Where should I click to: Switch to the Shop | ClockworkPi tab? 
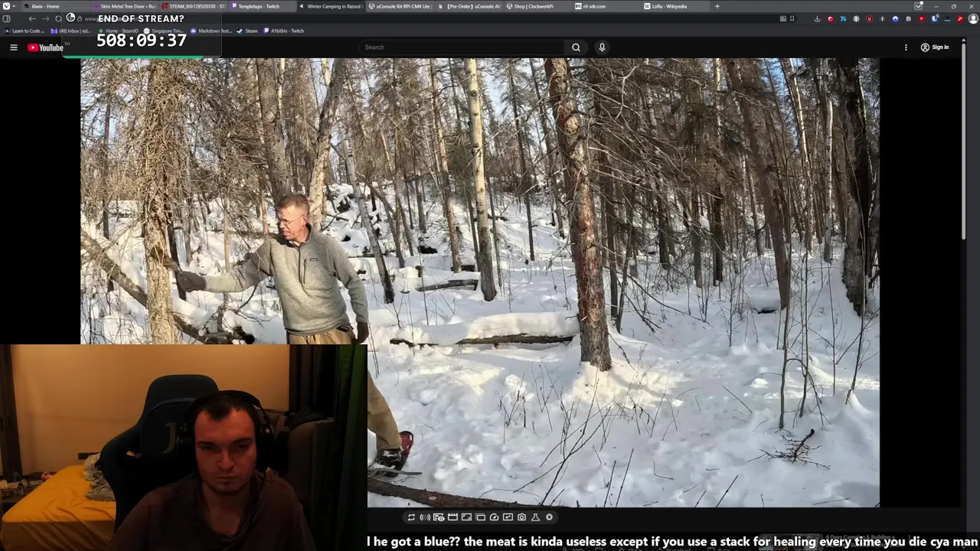(537, 6)
